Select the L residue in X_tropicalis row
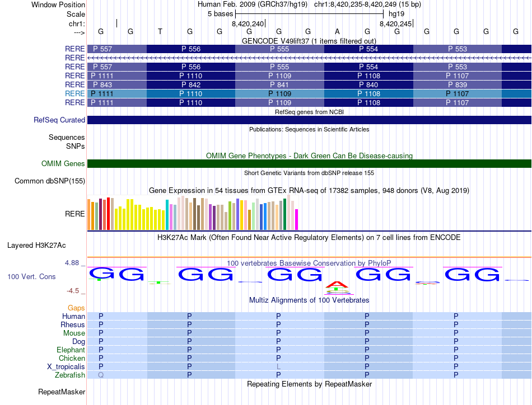The width and height of the screenshot is (532, 405). click(x=278, y=367)
